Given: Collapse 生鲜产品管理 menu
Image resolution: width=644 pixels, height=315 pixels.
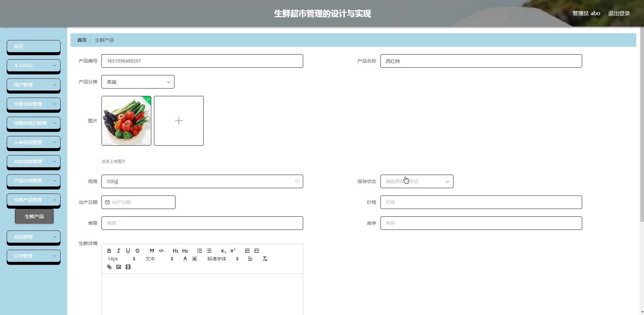Looking at the screenshot, I should [34, 200].
